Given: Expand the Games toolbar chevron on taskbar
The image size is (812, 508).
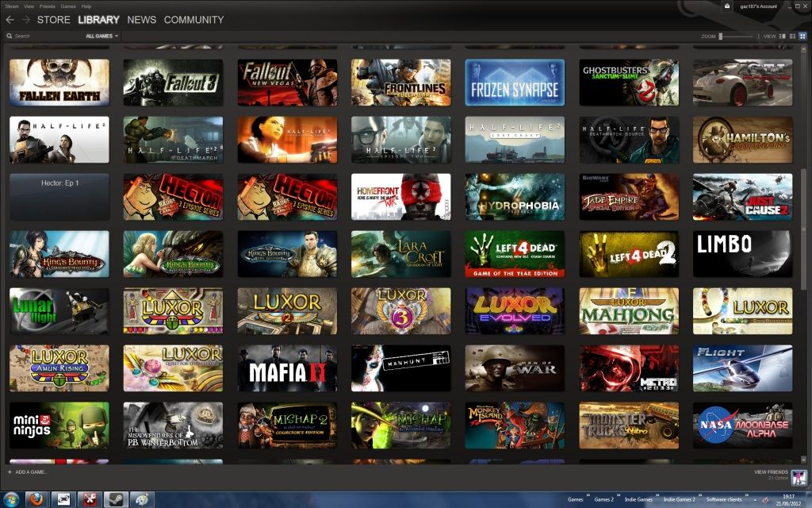Looking at the screenshot, I should coord(588,496).
